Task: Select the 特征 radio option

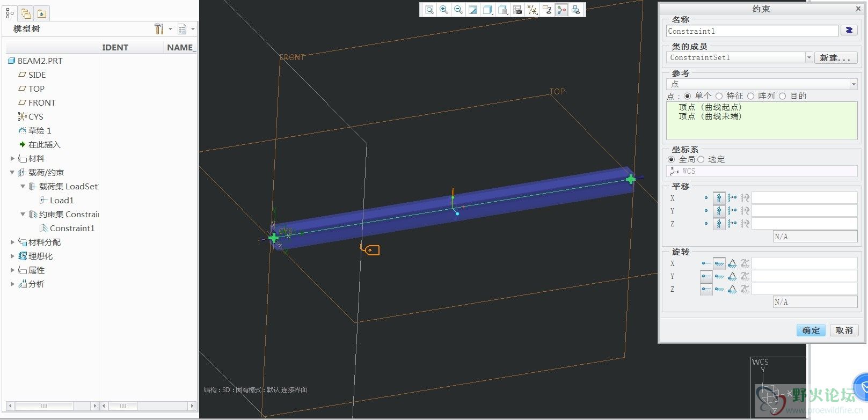Action: [719, 96]
